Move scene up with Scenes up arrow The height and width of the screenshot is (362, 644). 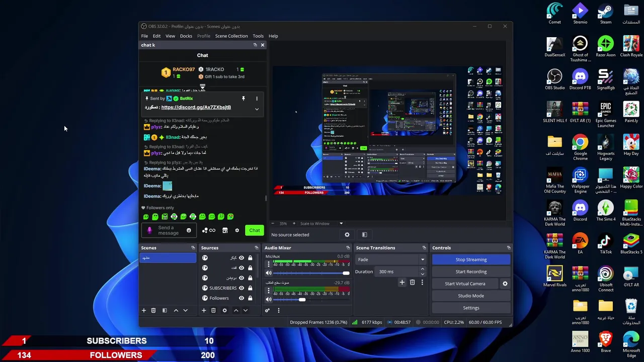pyautogui.click(x=176, y=310)
